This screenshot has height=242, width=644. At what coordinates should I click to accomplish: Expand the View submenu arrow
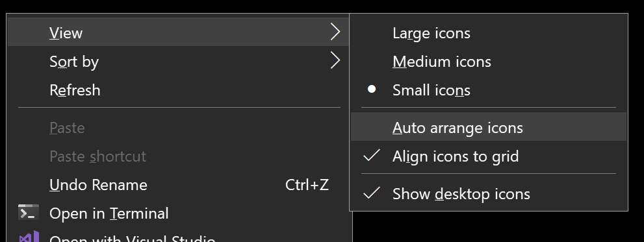pos(335,32)
